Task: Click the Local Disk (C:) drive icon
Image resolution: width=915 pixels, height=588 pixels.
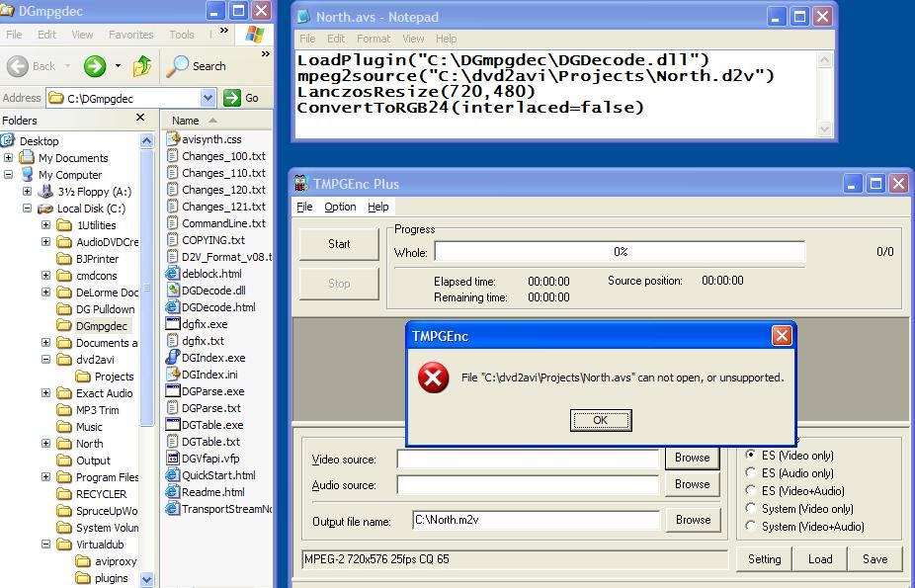Action: (x=45, y=209)
